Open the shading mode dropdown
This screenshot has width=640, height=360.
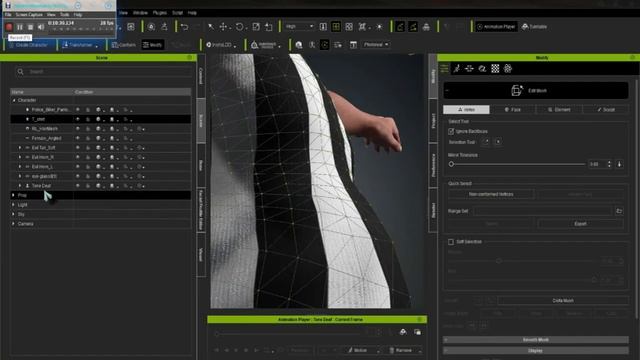click(x=376, y=44)
